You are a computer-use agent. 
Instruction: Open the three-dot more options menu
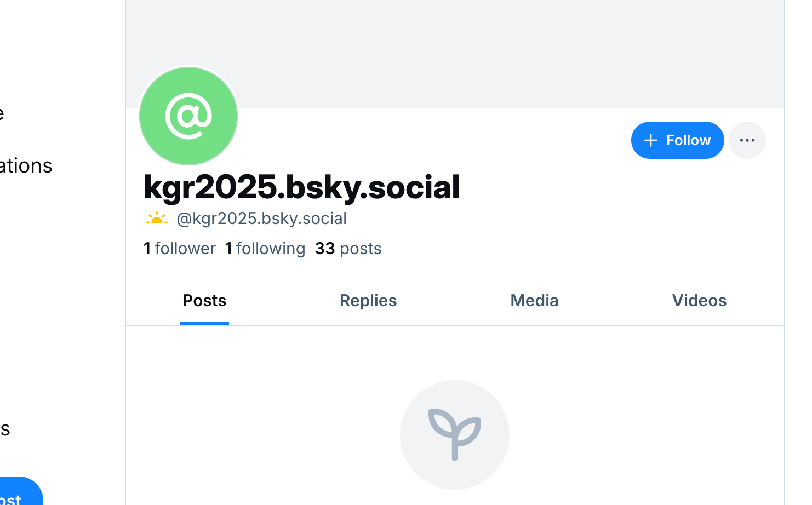[747, 140]
